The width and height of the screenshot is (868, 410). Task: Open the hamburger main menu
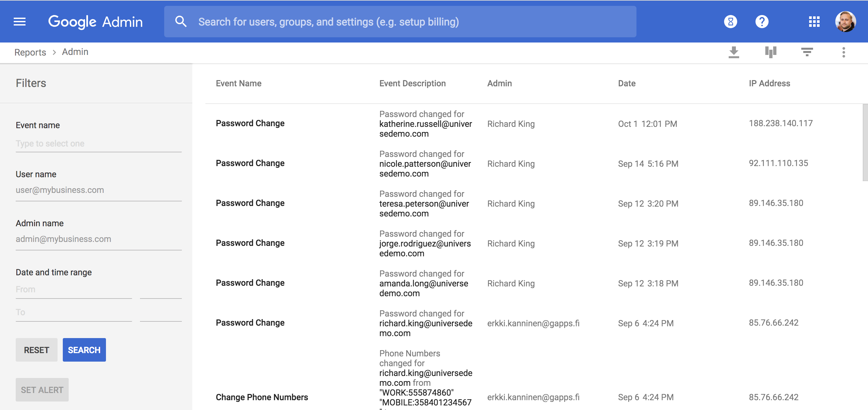(20, 22)
